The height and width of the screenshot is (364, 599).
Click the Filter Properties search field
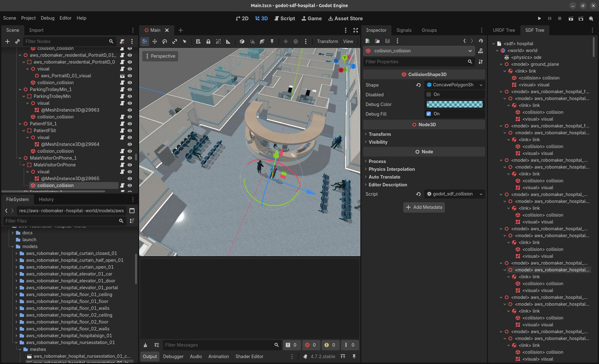(419, 62)
